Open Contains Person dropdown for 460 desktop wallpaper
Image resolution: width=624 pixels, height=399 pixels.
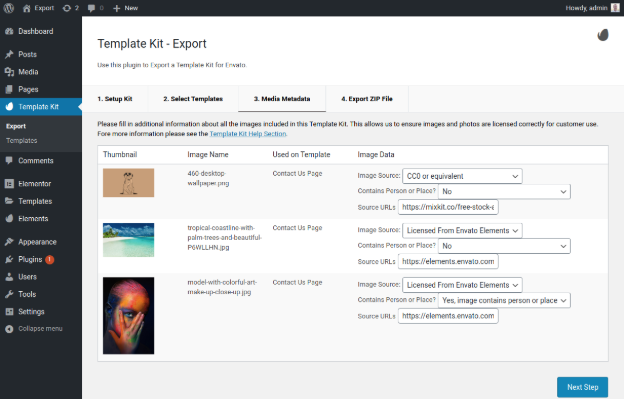point(504,191)
